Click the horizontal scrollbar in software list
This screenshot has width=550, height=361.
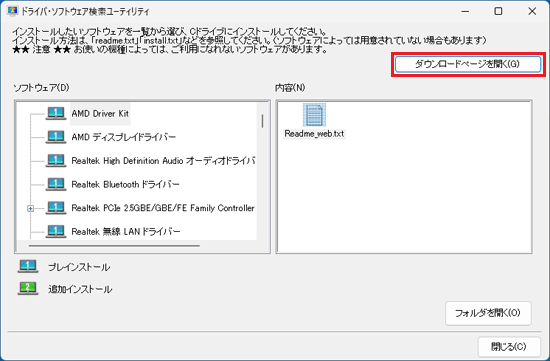[114, 246]
